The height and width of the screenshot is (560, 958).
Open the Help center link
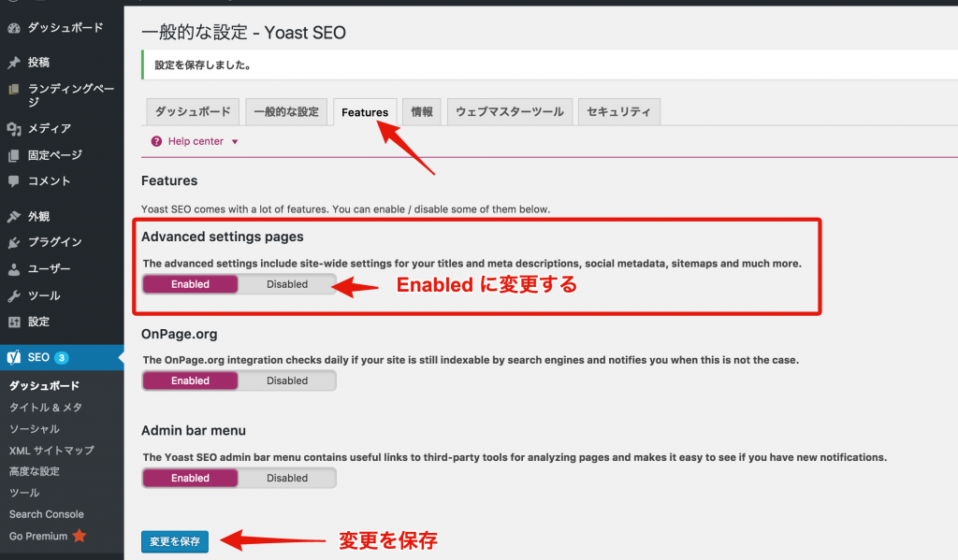tap(196, 141)
